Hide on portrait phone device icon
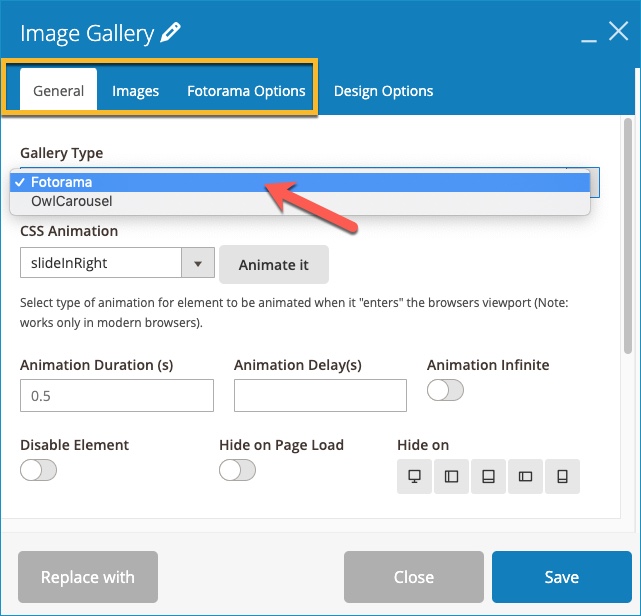 click(563, 476)
